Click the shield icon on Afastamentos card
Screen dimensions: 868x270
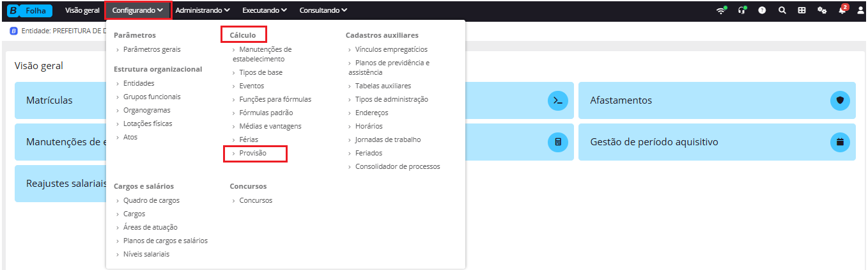point(840,100)
